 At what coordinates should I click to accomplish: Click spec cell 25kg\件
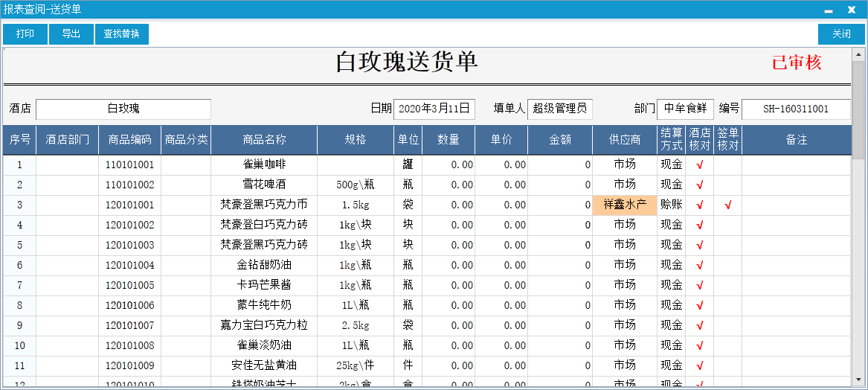pos(356,366)
